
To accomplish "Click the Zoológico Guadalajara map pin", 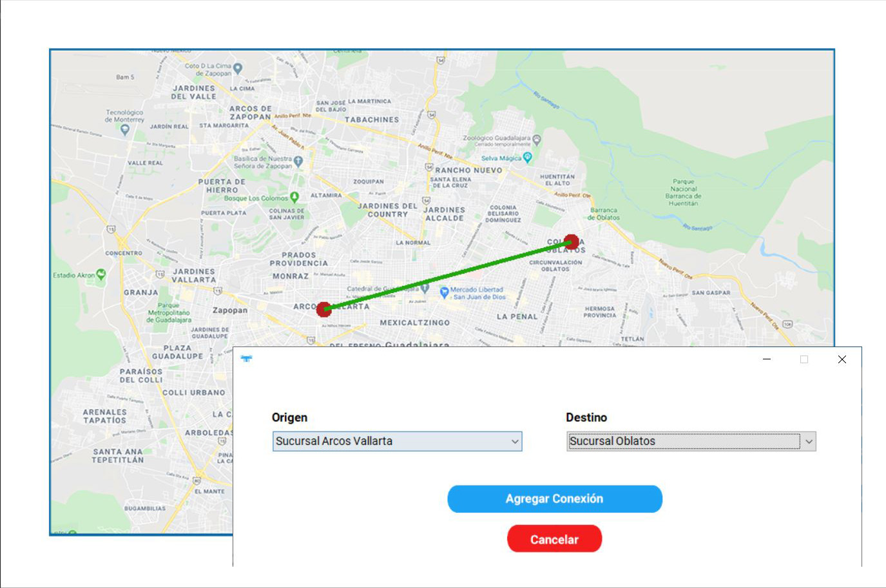I will (537, 139).
